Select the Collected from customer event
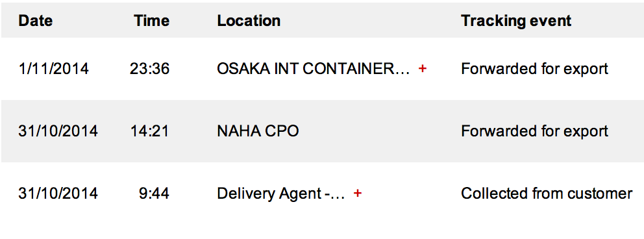This screenshot has width=644, height=239. click(x=547, y=194)
